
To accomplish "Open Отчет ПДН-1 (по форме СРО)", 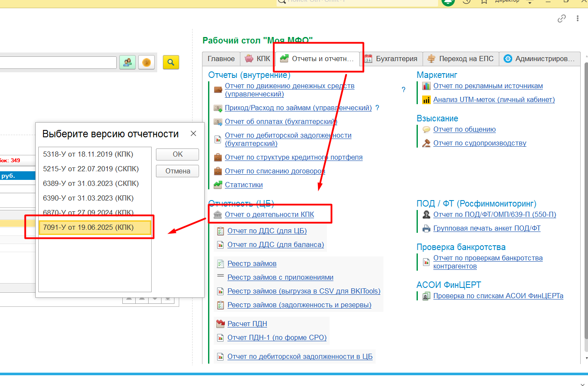I will pyautogui.click(x=277, y=338).
